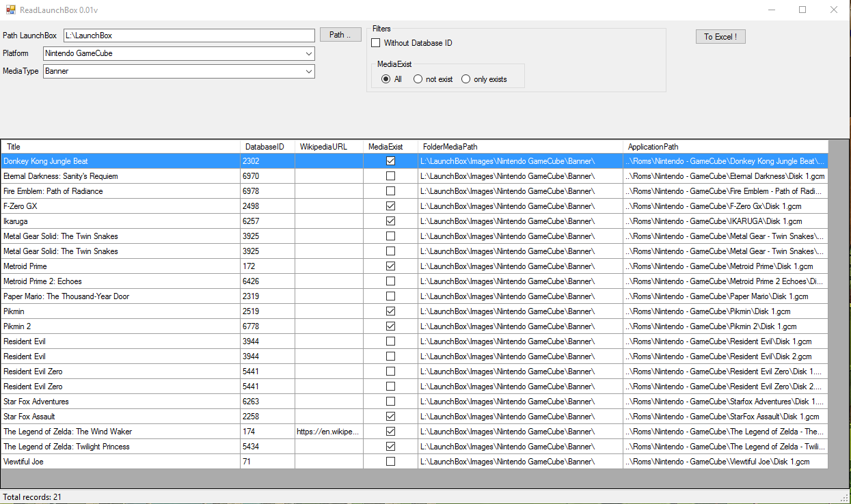The height and width of the screenshot is (504, 851).
Task: Toggle MediaExist checkbox for Donkey Kong Jungle Beat
Action: click(x=390, y=161)
